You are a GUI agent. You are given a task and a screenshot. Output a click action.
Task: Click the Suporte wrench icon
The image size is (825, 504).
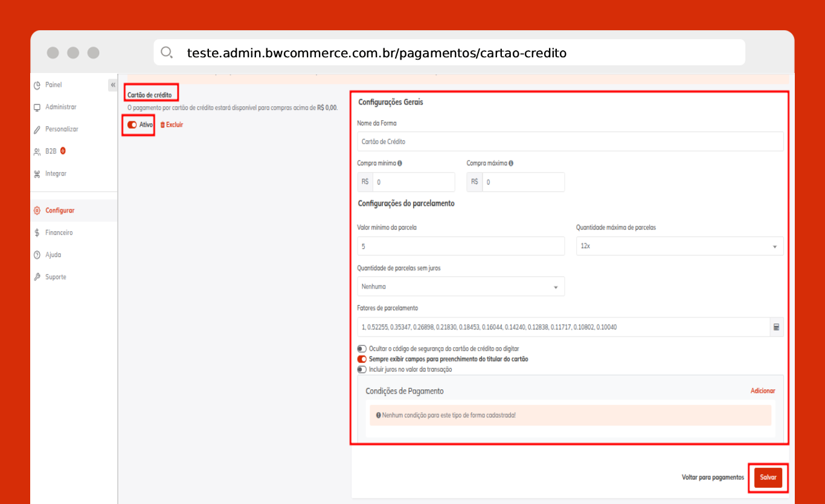point(37,277)
